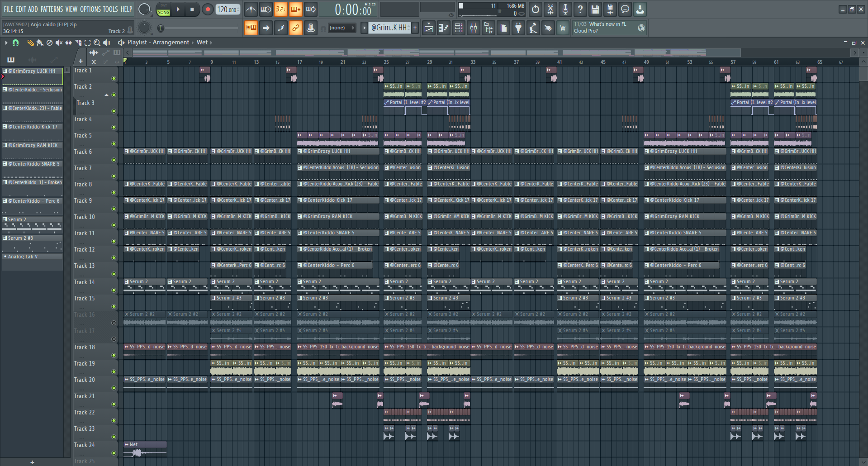Screen dimensions: 868x466
Task: Toggle blend recording overdub
Action: point(296,9)
